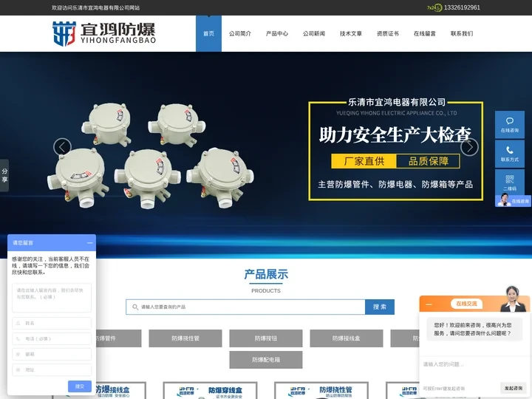532x399 pixels.
Task: Select the 防爆按钮 category button
Action: coord(266,338)
